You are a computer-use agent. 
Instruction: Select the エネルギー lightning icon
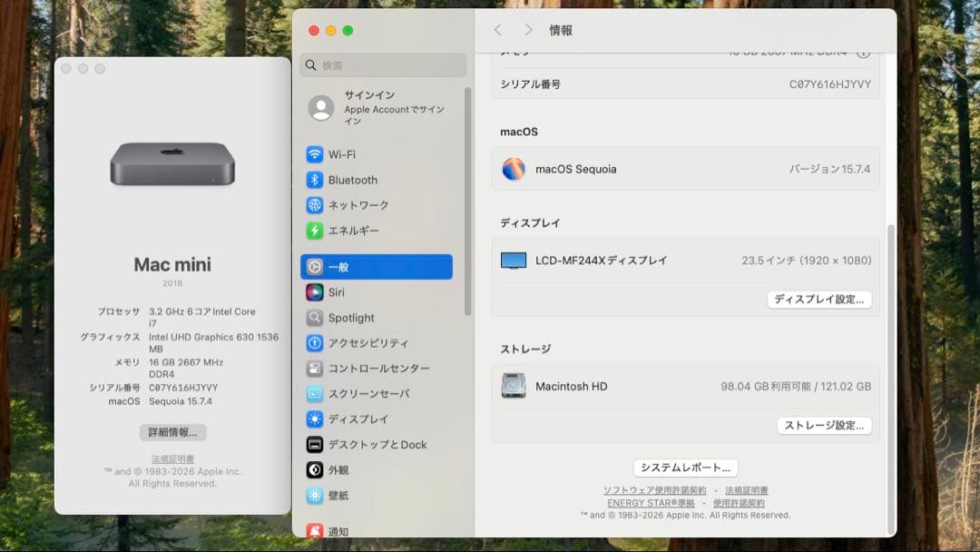click(314, 231)
